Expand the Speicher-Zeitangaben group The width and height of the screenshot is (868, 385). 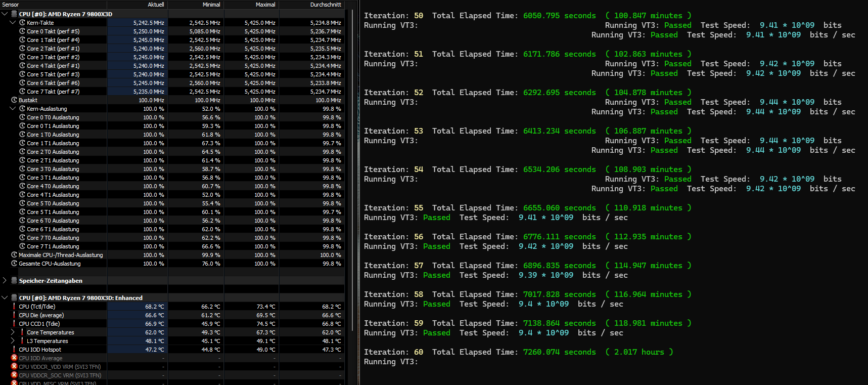click(x=5, y=280)
